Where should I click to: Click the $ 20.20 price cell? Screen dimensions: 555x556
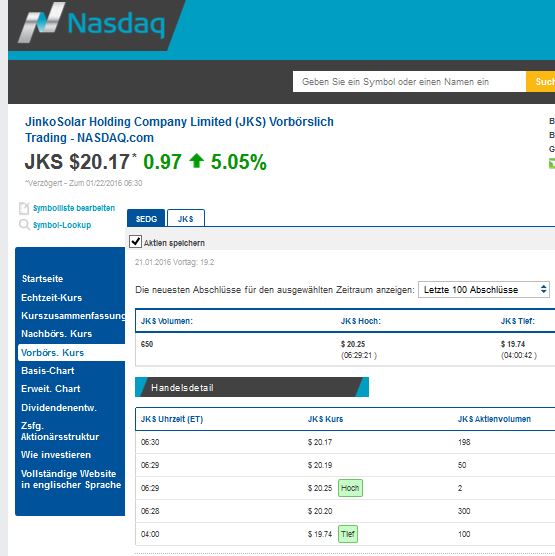(x=320, y=511)
